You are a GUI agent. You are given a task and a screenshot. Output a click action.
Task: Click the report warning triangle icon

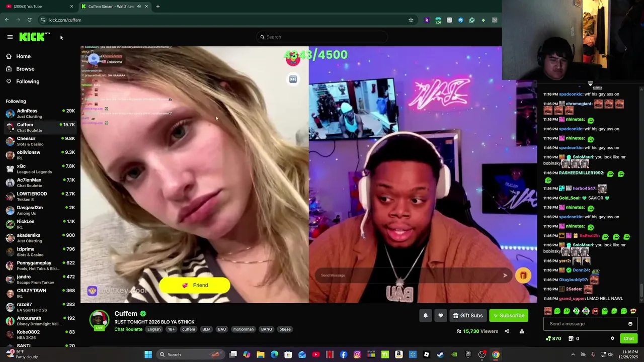[x=522, y=331]
